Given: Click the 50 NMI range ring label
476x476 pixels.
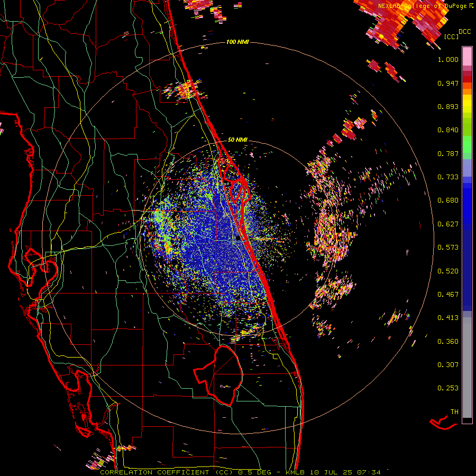Looking at the screenshot, I should coord(237,140).
